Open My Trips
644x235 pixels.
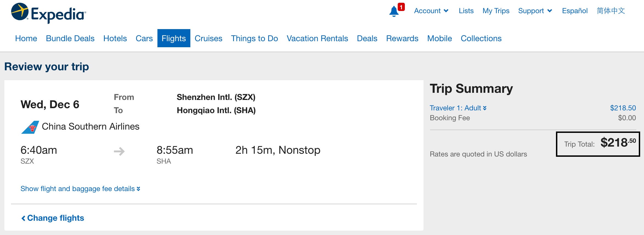click(x=496, y=11)
